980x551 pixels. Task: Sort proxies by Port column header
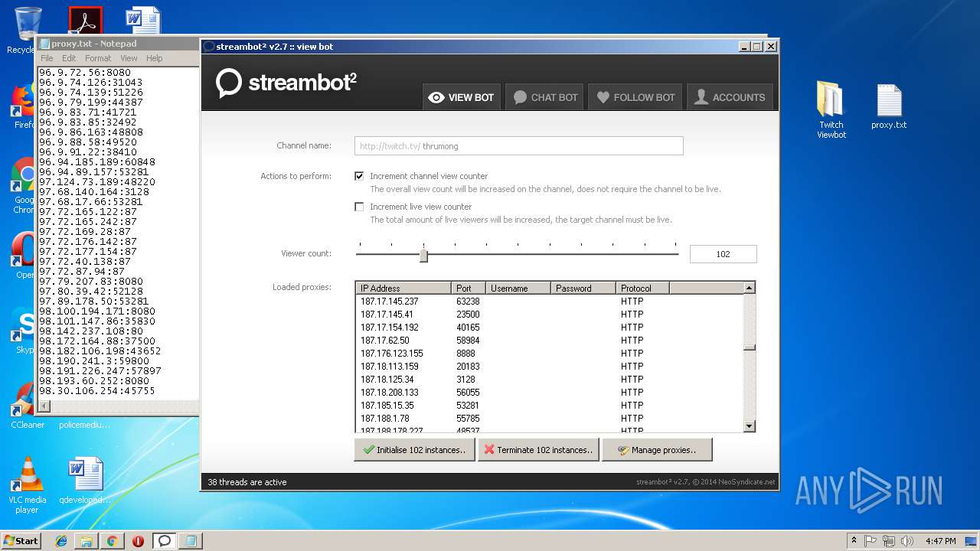(469, 288)
